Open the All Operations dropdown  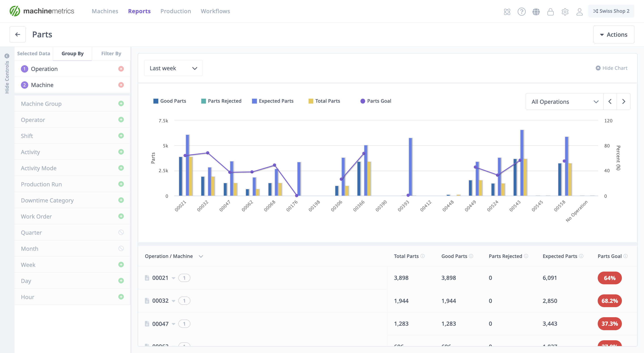coord(564,102)
